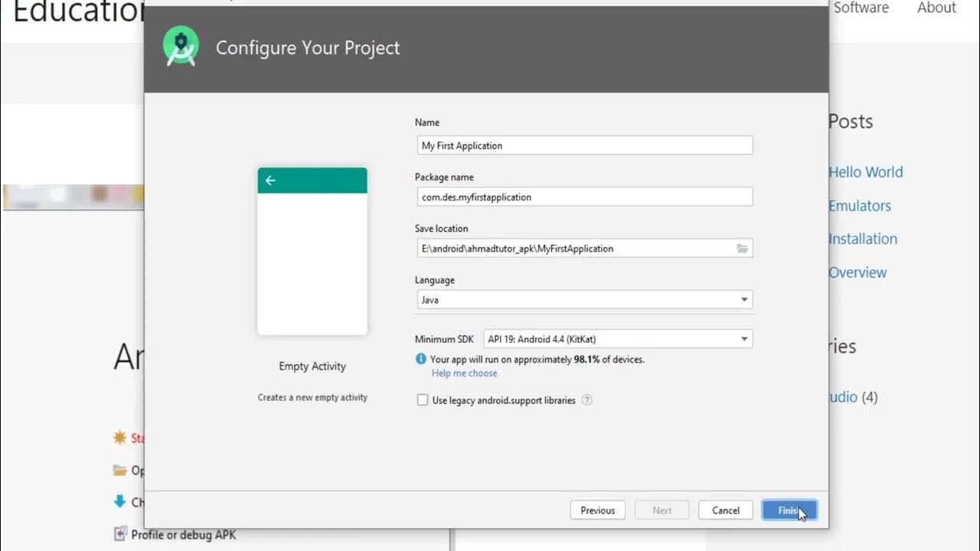Click the Name field with My First Application
Image resolution: width=980 pixels, height=551 pixels.
[x=583, y=145]
